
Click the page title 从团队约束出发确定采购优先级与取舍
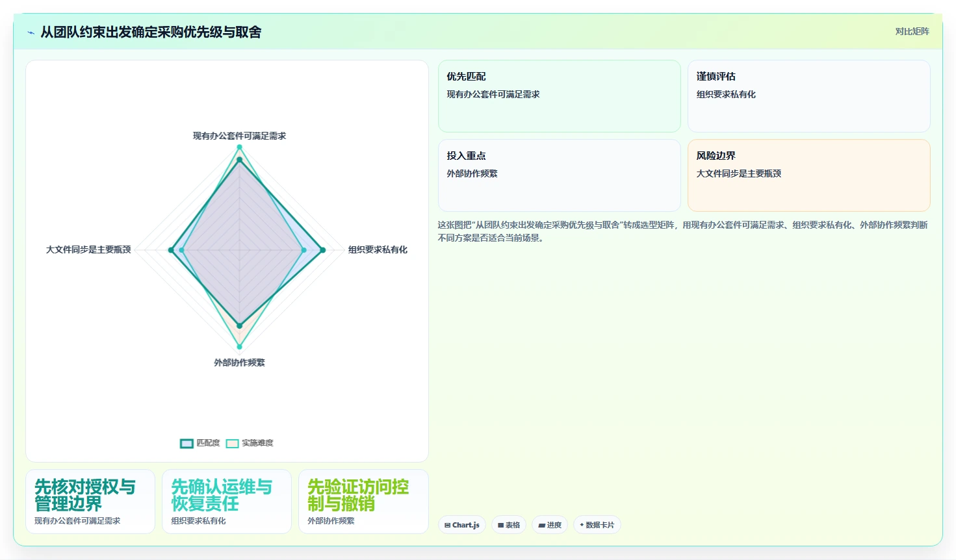coord(151,32)
